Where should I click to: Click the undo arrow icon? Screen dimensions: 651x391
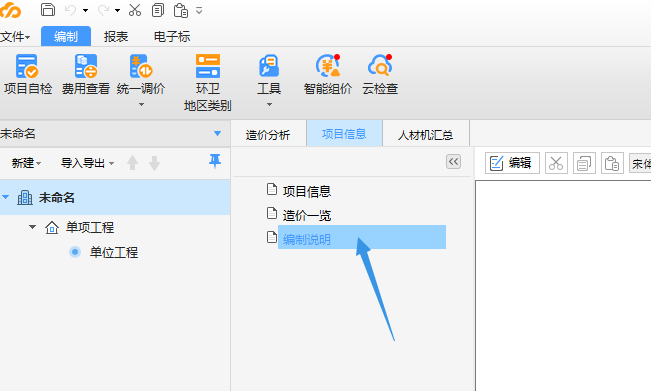click(x=71, y=10)
